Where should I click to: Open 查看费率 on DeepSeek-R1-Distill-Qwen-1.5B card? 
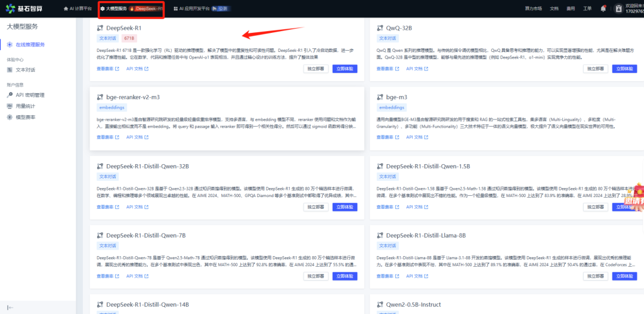click(x=388, y=207)
